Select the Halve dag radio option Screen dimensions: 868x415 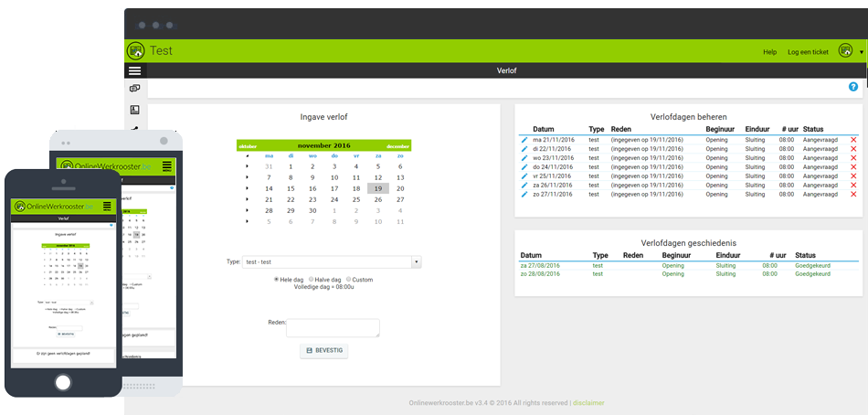click(312, 280)
